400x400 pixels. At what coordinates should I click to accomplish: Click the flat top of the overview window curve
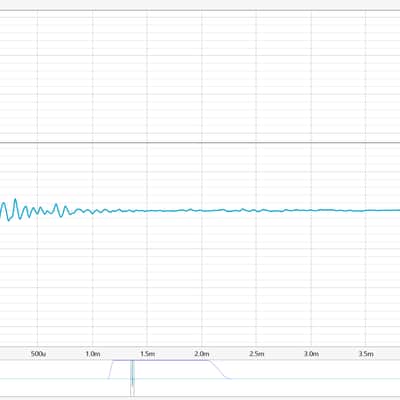tap(161, 360)
